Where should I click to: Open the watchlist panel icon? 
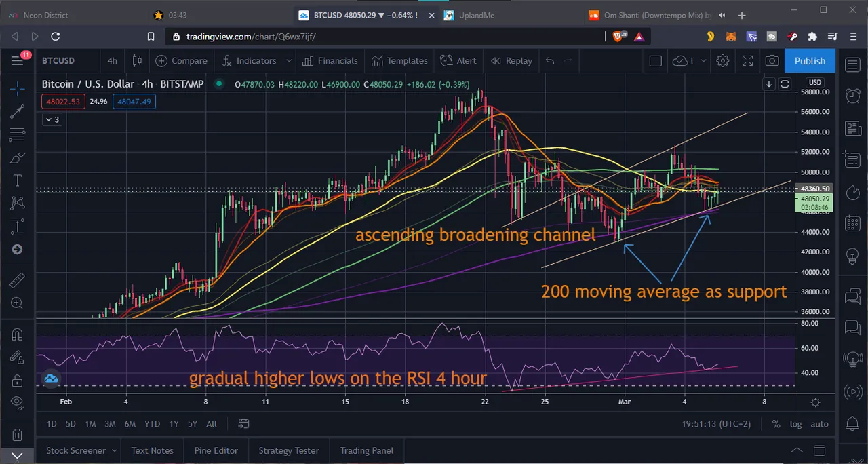pyautogui.click(x=853, y=65)
